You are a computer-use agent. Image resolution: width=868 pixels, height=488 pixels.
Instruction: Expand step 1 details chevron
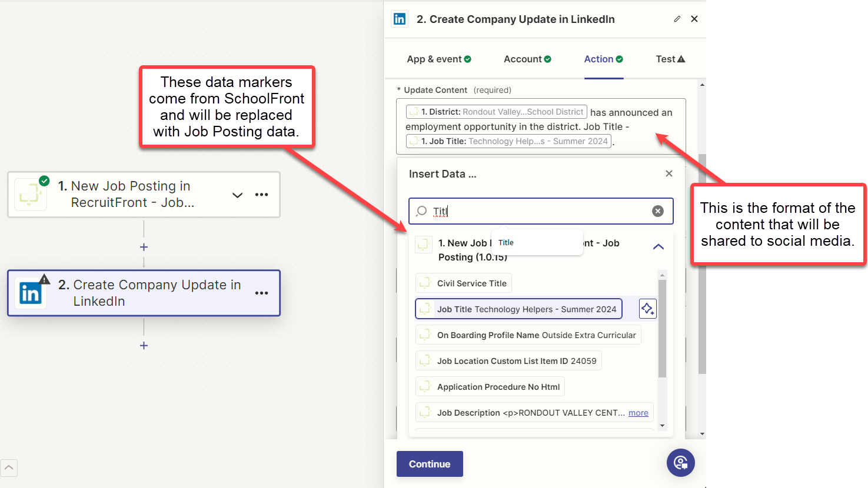coord(237,195)
